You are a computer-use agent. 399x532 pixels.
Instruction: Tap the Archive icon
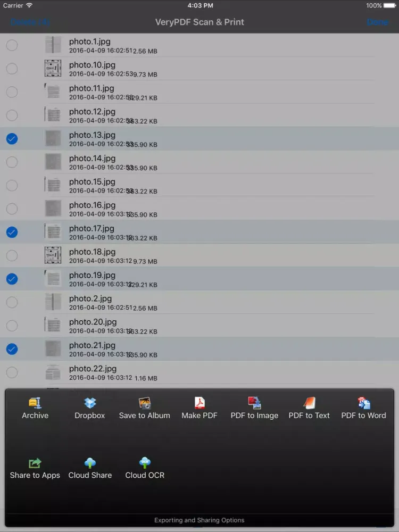[x=35, y=403]
